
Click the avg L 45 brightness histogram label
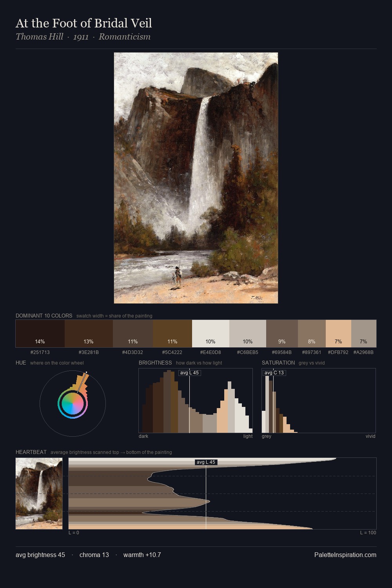(190, 373)
